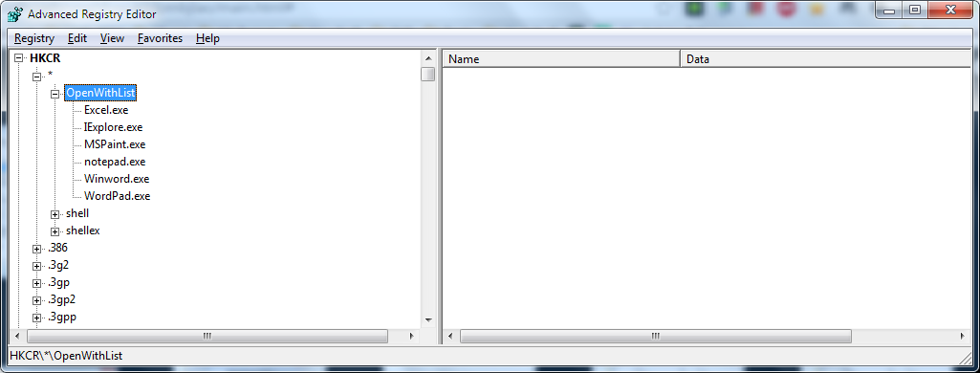Screen dimensions: 980x373
Task: Click tree pane horizontal scrollbar right arrow
Action: pos(411,336)
